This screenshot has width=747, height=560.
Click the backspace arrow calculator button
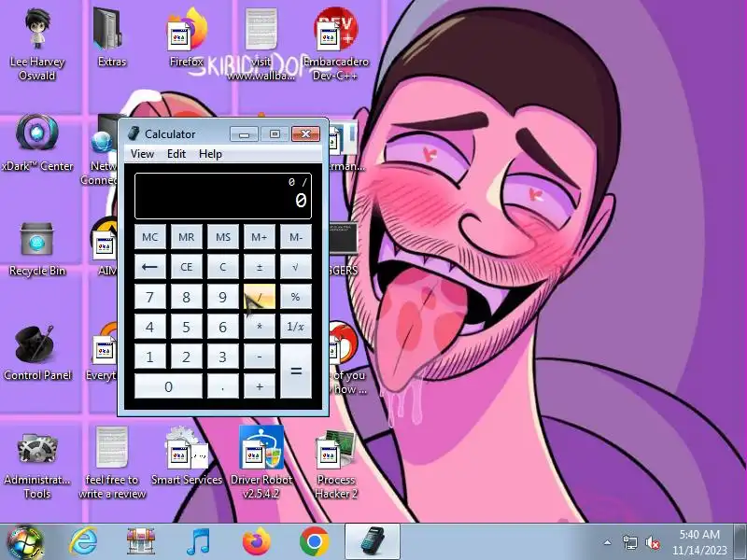(x=150, y=267)
